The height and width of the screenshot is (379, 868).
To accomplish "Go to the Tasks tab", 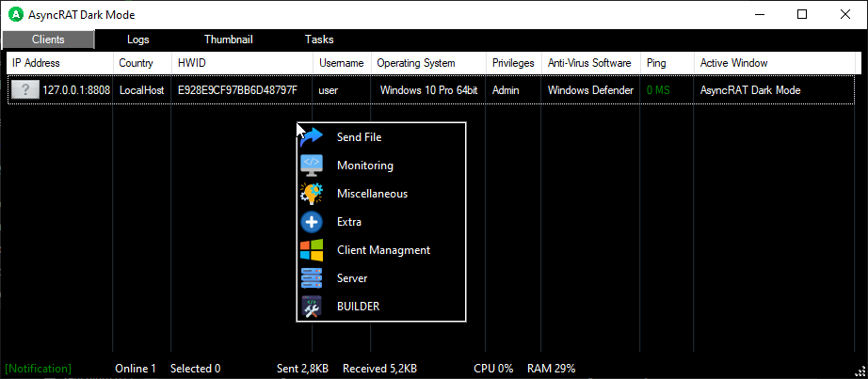I will [319, 39].
